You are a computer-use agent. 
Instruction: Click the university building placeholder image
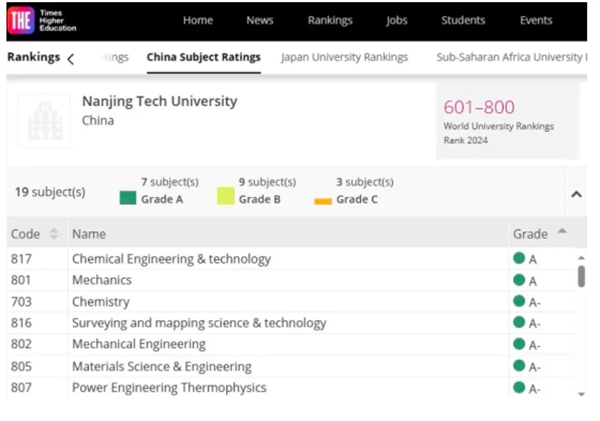click(x=44, y=121)
